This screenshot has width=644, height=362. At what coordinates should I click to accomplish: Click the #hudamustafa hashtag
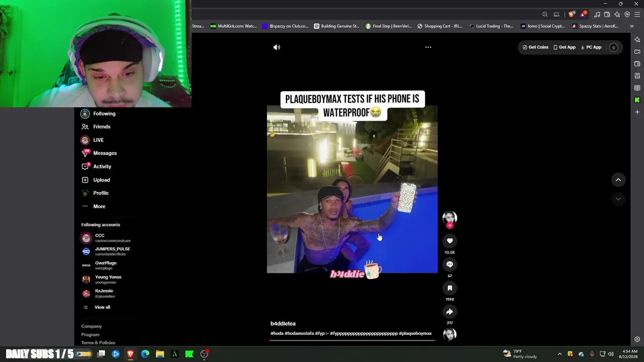click(x=299, y=333)
